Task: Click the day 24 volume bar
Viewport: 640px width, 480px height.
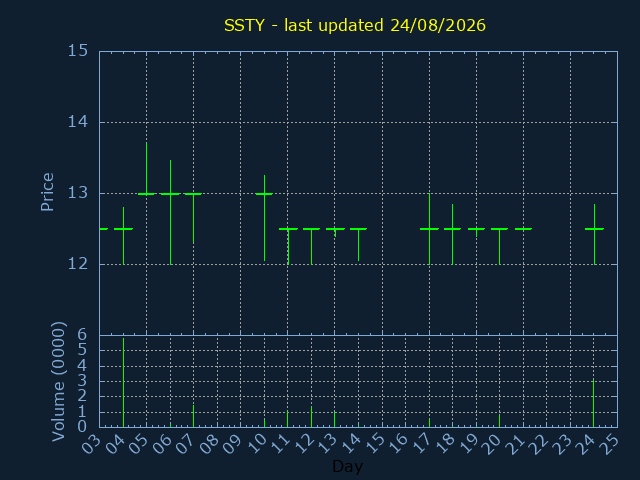Action: [593, 403]
